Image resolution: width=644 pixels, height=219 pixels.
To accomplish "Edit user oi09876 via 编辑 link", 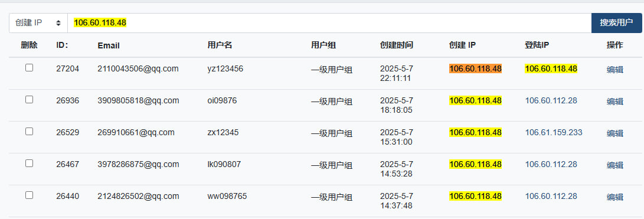I will pyautogui.click(x=615, y=102).
